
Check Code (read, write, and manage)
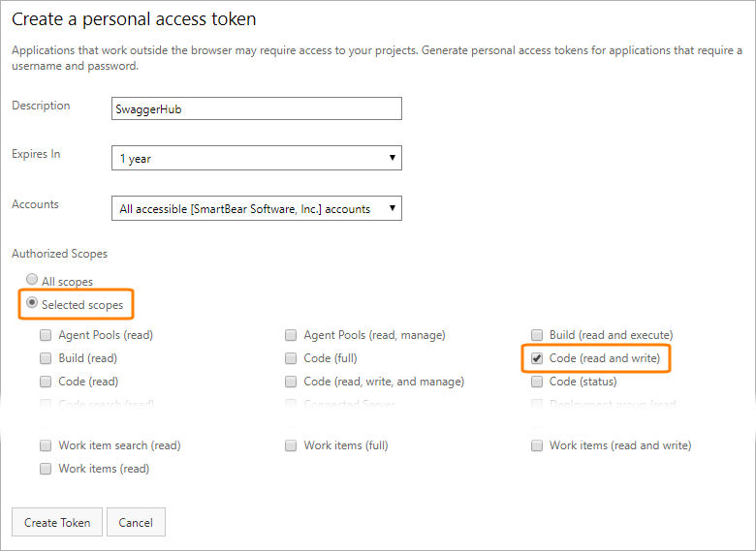[291, 382]
